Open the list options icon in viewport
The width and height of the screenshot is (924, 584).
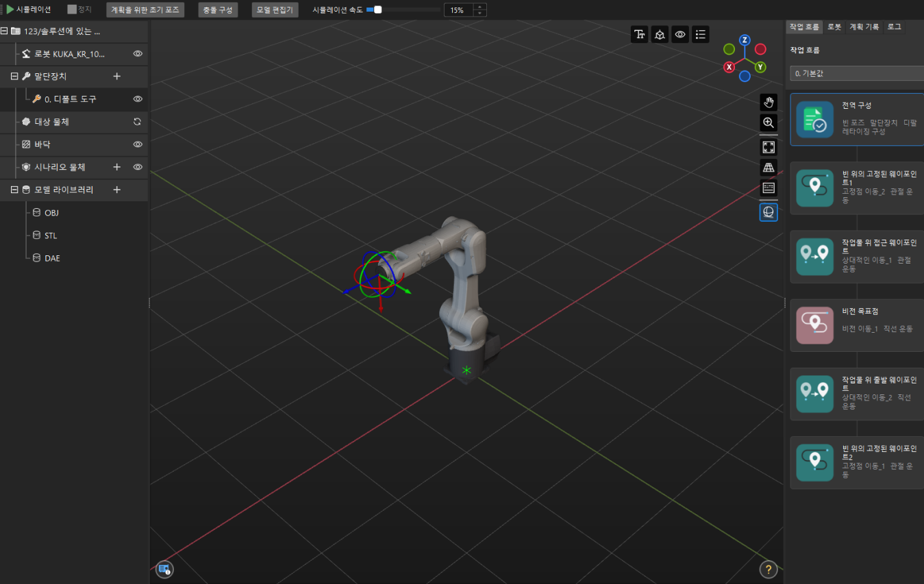coord(700,35)
